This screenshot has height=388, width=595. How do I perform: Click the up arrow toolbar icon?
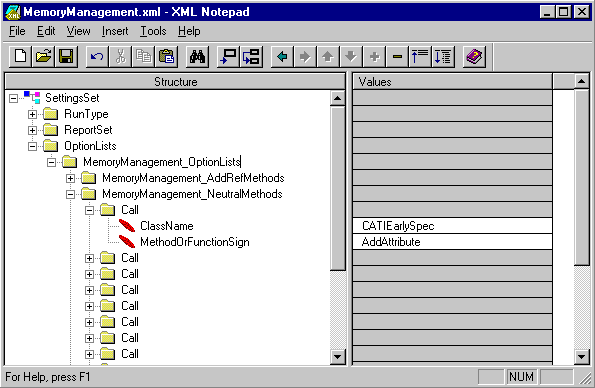click(x=328, y=57)
